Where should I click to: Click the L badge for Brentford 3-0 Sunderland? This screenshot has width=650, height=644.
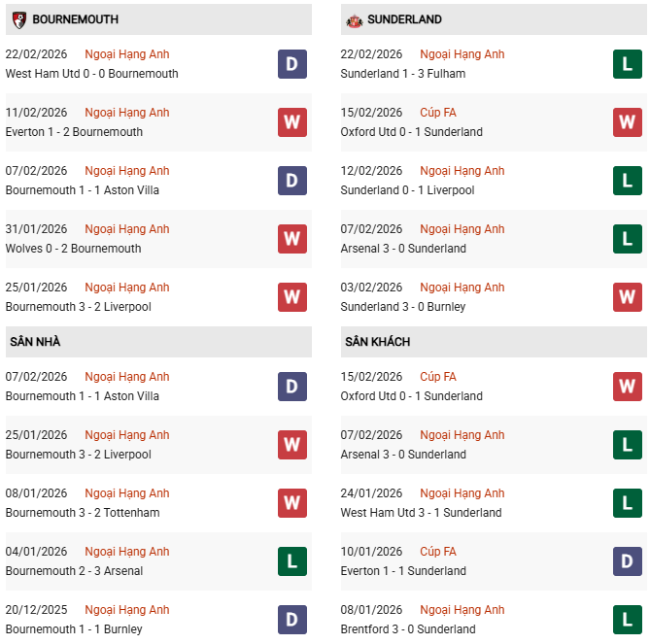click(x=628, y=620)
